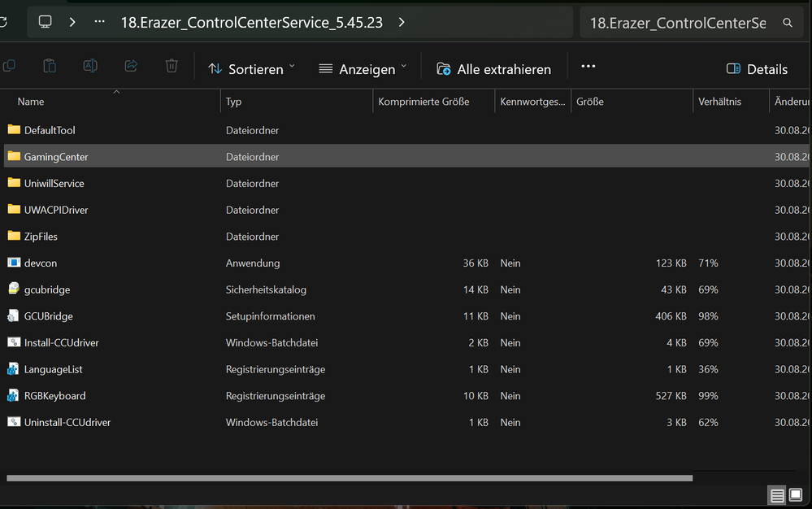The width and height of the screenshot is (812, 509).
Task: Click the chevron after 5.45.23 in breadcrumb
Action: tap(401, 23)
